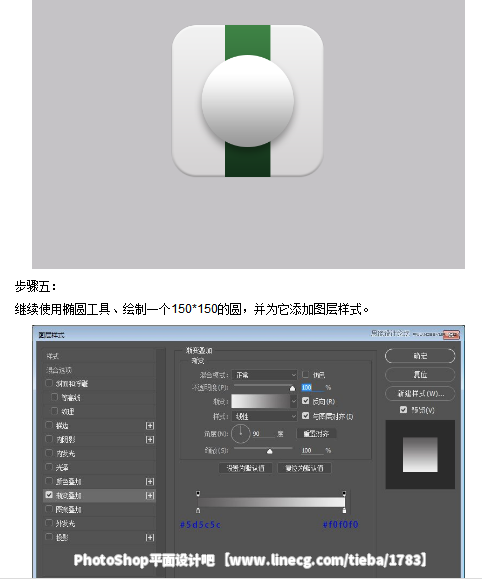482x579 pixels.
Task: Enable the Stroke (描边) checkbox
Action: click(x=49, y=425)
